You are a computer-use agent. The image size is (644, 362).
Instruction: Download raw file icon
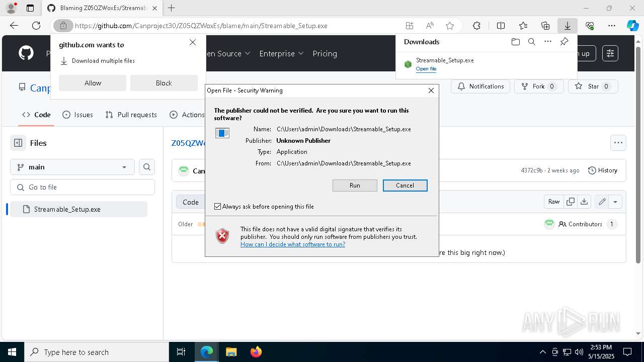coord(584,202)
